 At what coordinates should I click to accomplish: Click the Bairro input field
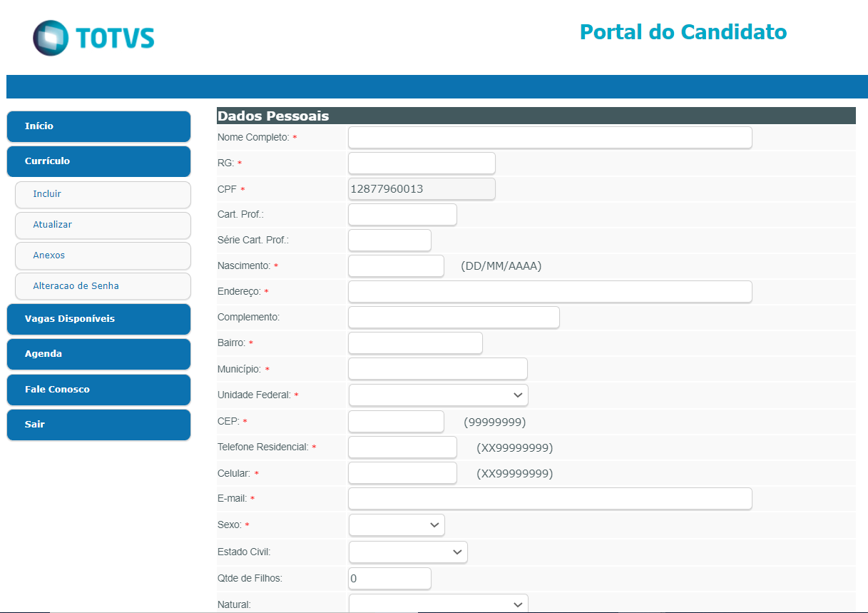click(x=415, y=343)
